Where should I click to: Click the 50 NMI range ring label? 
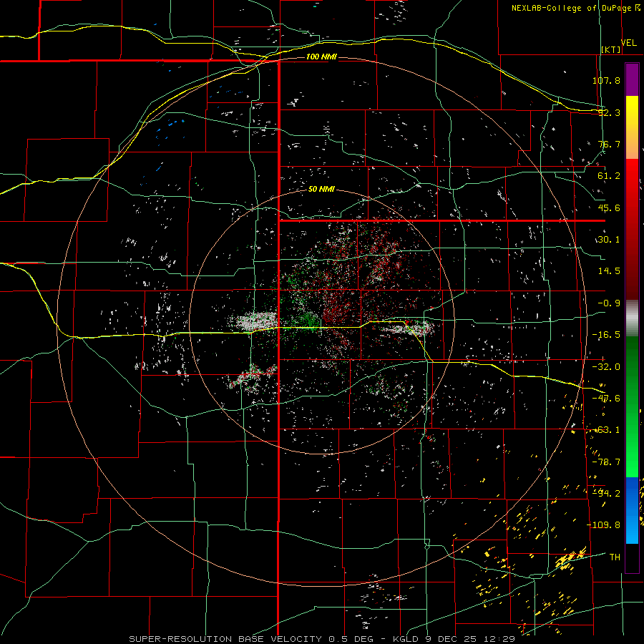(321, 190)
